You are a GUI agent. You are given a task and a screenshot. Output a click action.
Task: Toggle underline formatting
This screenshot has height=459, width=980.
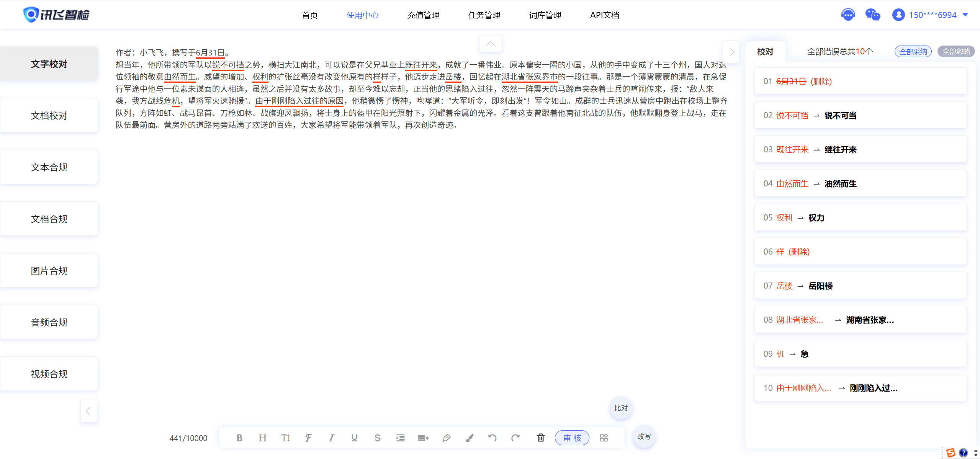(x=354, y=438)
